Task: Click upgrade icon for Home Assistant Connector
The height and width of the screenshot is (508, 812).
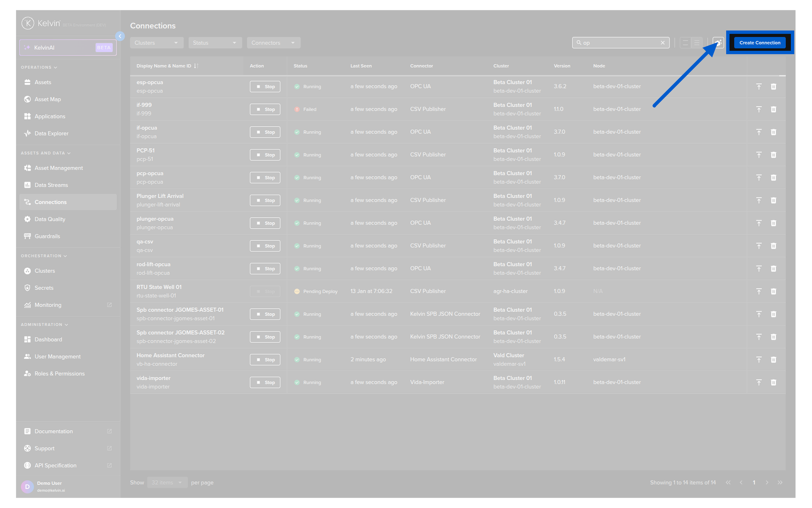Action: click(759, 359)
